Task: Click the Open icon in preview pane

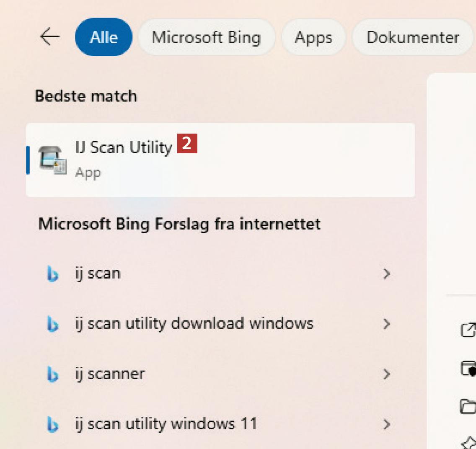Action: pyautogui.click(x=468, y=330)
